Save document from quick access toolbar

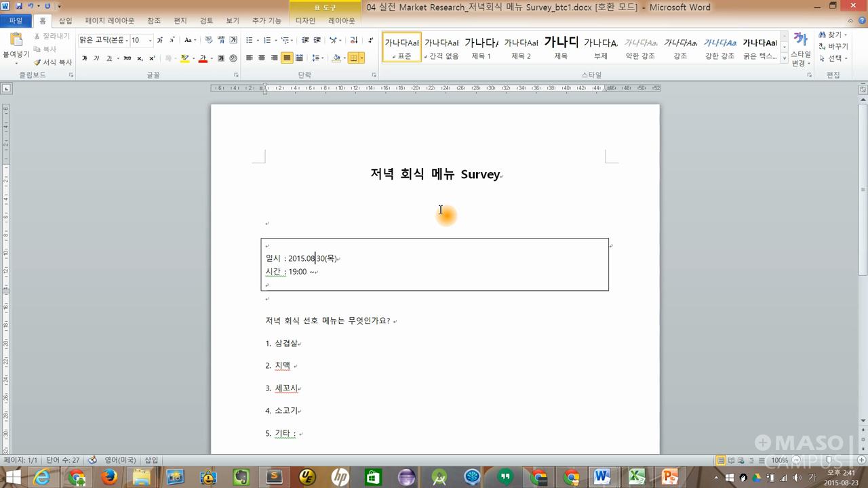click(18, 6)
